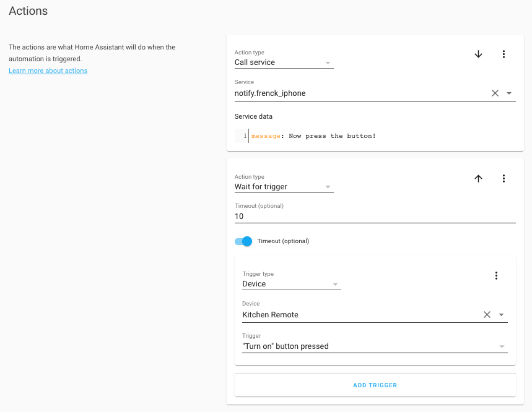Open the Wait for trigger action overflow menu
This screenshot has height=412, width=532.
[x=504, y=178]
